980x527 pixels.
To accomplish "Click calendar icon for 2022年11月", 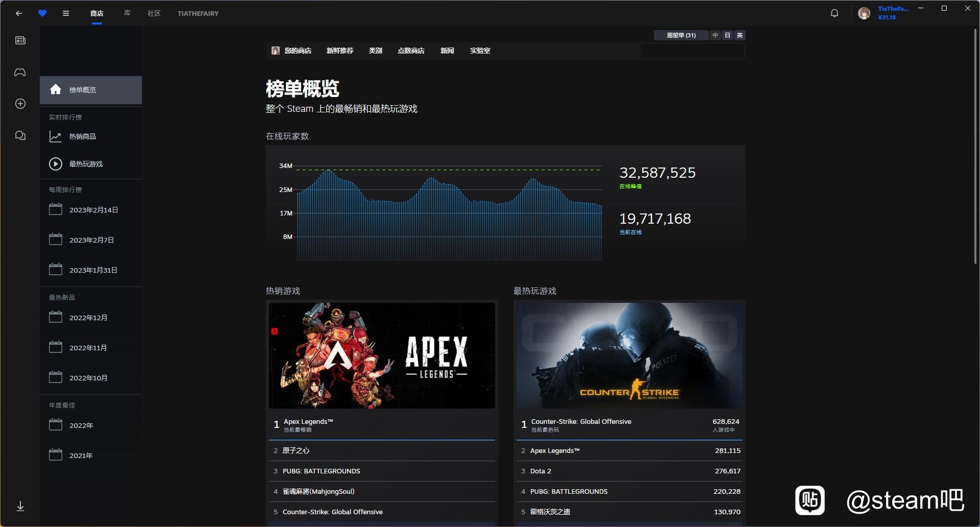I will point(56,347).
